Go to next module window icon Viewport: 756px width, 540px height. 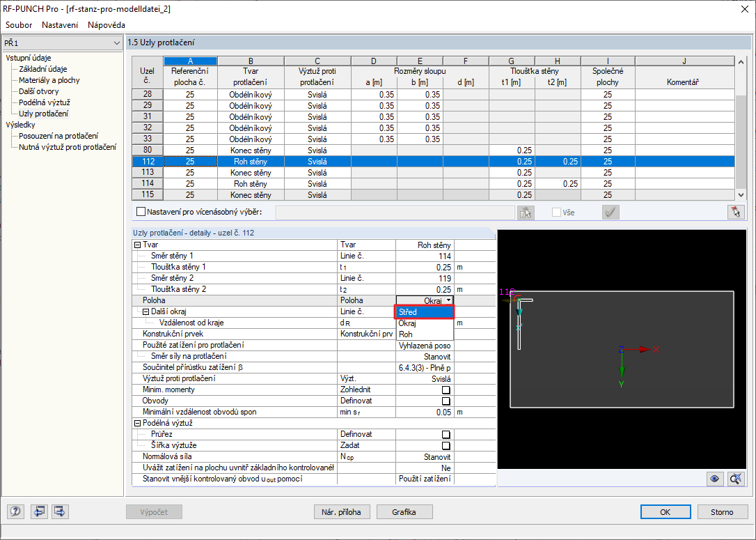[60, 511]
